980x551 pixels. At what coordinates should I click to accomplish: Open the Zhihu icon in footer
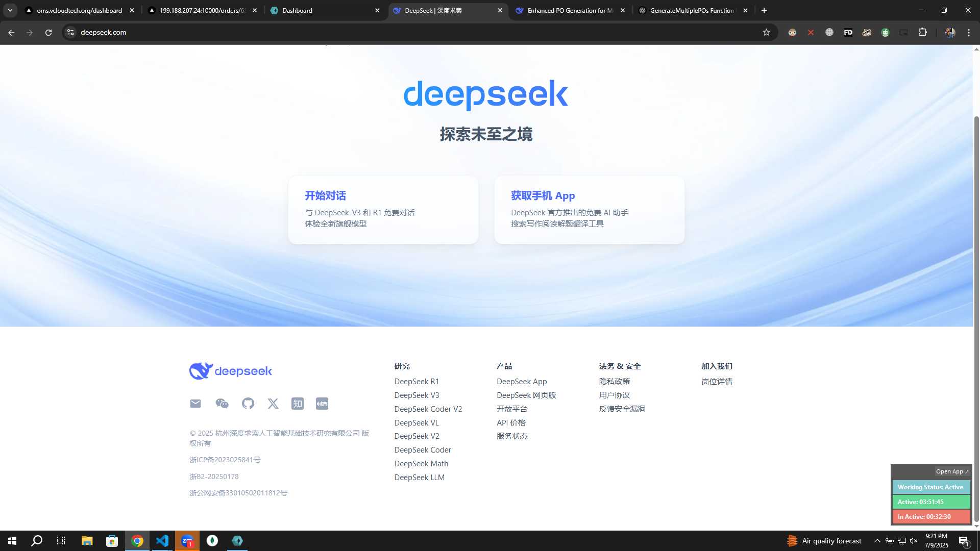coord(298,404)
